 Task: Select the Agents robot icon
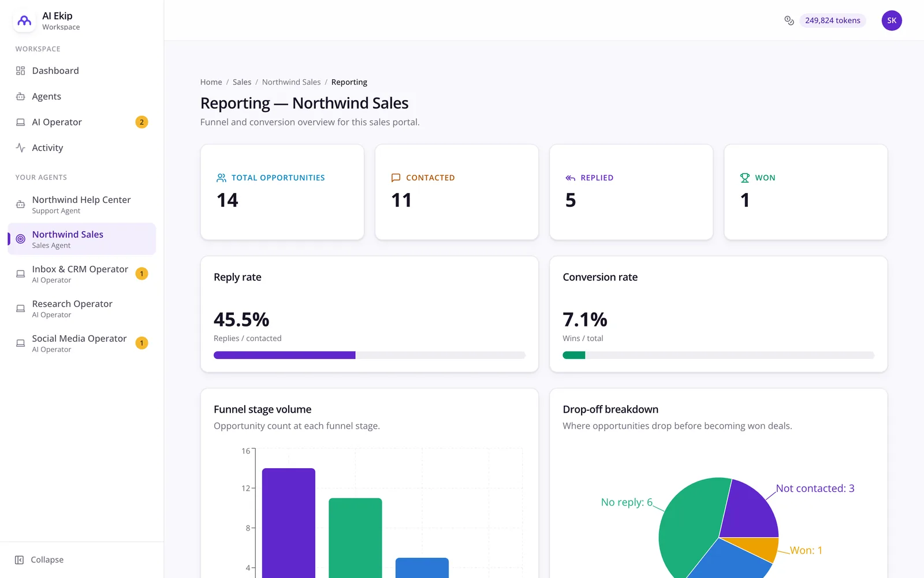coord(20,97)
